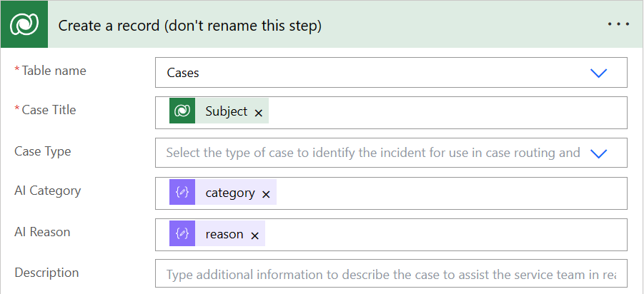
Task: Remove the category token with its X
Action: 266,194
